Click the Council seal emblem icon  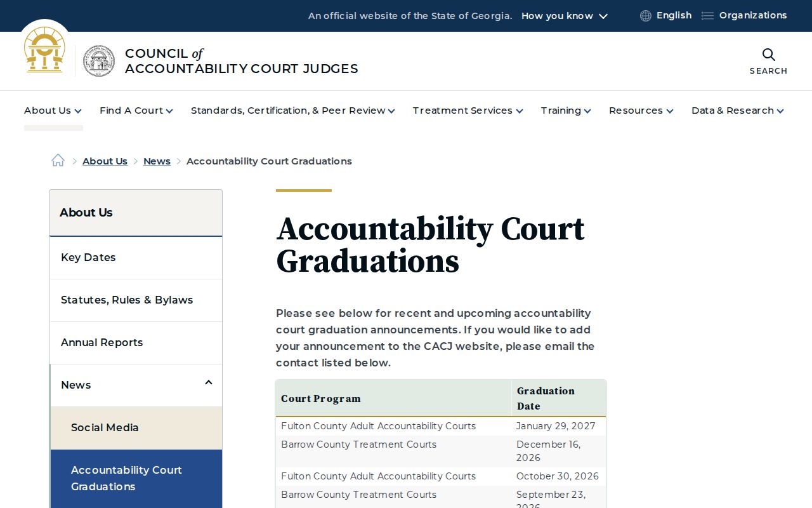click(99, 61)
